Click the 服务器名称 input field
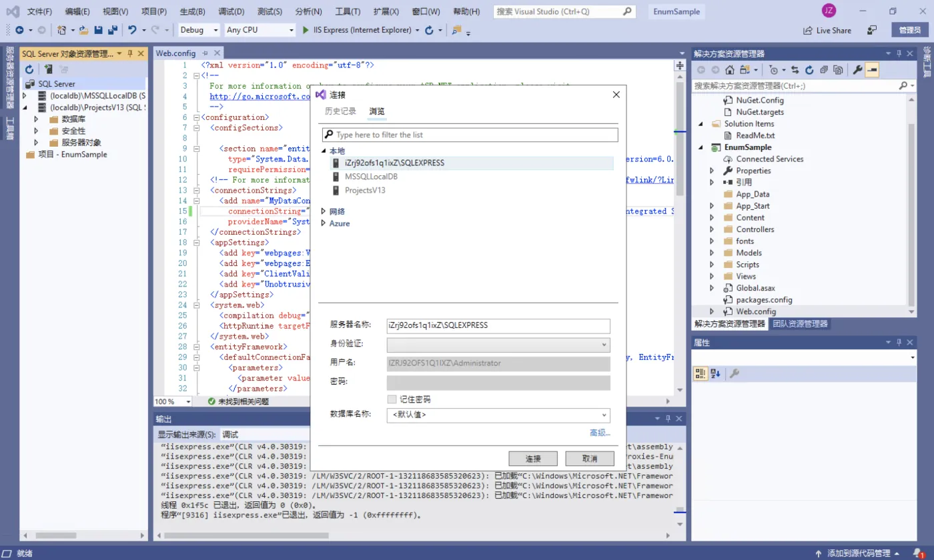The height and width of the screenshot is (560, 934). point(498,325)
